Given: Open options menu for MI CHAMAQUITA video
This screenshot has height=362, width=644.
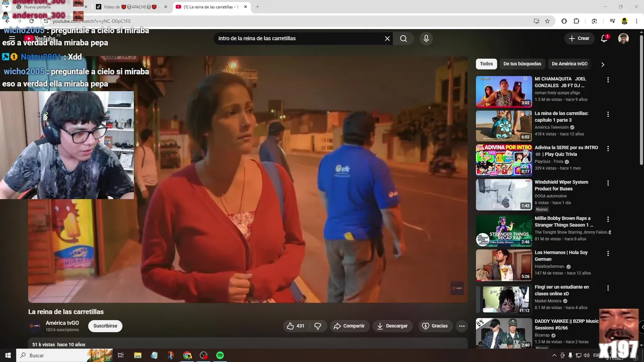Looking at the screenshot, I should (608, 80).
